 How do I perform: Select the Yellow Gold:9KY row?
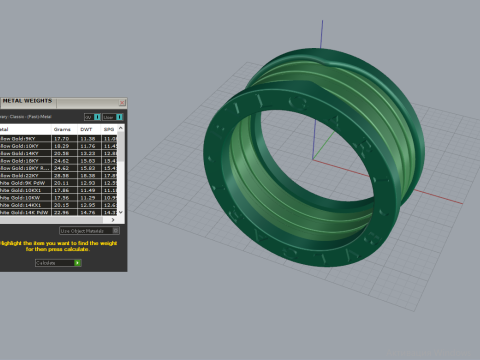click(58, 139)
